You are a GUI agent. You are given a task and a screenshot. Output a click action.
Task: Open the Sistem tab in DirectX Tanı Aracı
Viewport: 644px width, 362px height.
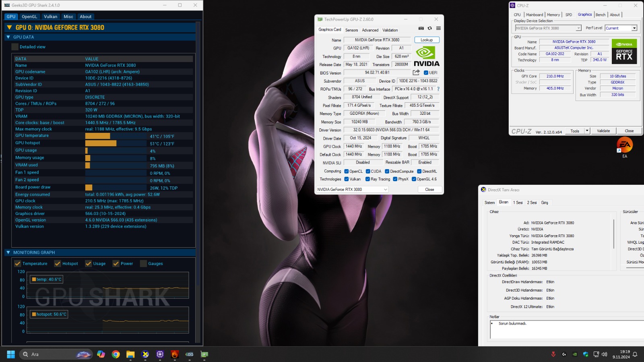(489, 203)
